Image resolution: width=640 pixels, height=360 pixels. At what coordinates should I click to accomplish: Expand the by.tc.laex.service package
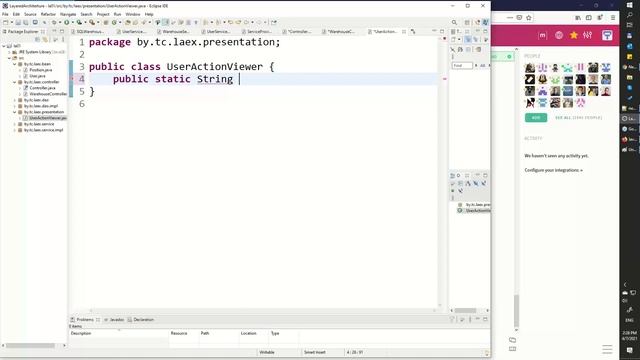click(x=15, y=124)
